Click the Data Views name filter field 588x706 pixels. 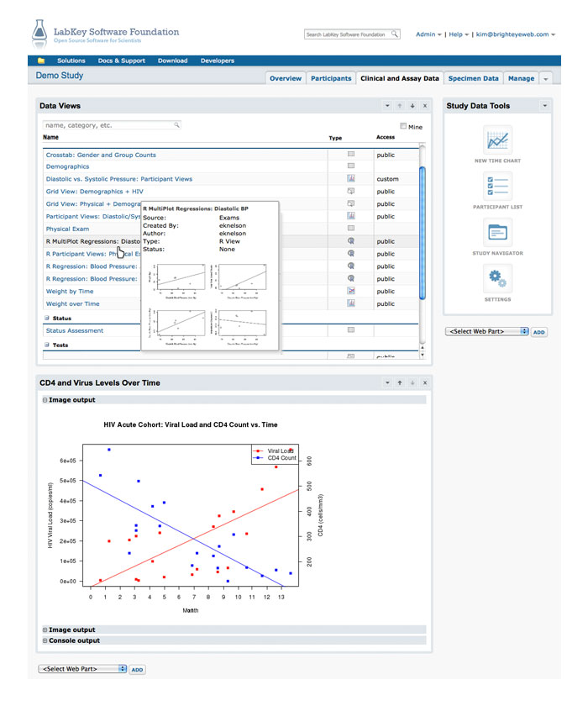point(112,124)
